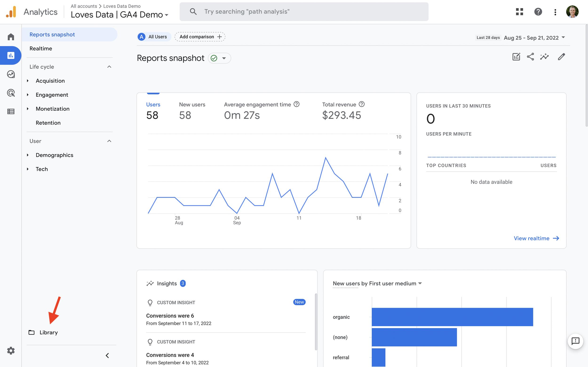
Task: Open Admin settings gear icon
Action: pyautogui.click(x=11, y=351)
